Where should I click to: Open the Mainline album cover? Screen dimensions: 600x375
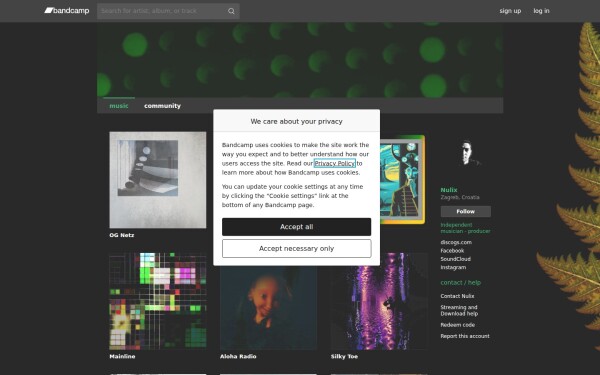pyautogui.click(x=158, y=301)
